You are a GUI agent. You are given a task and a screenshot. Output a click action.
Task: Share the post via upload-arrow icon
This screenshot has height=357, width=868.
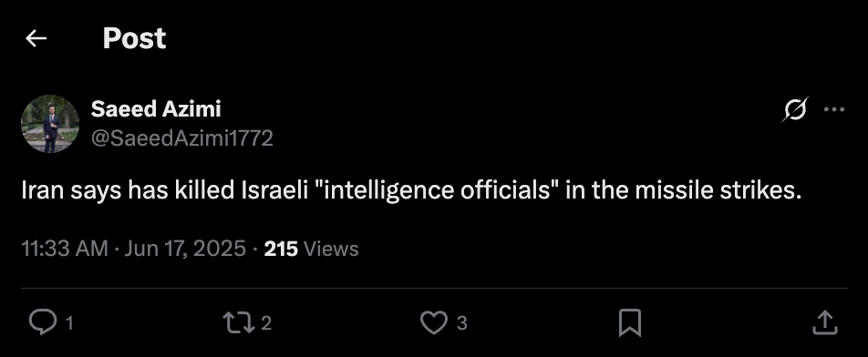(x=825, y=322)
